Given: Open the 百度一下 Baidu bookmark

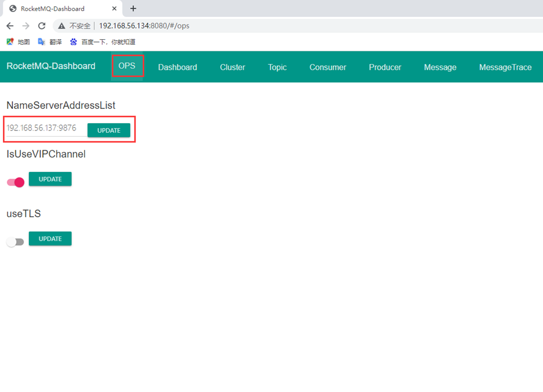Looking at the screenshot, I should point(103,42).
